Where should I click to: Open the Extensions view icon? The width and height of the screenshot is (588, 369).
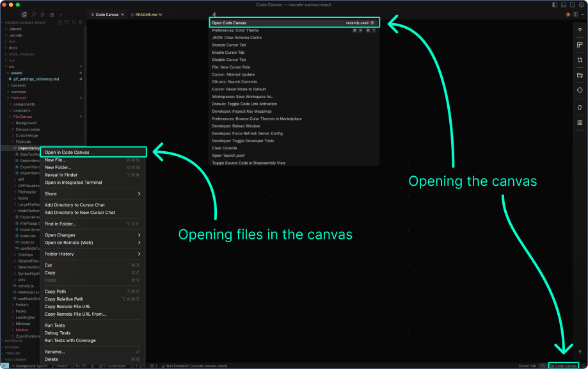52,15
